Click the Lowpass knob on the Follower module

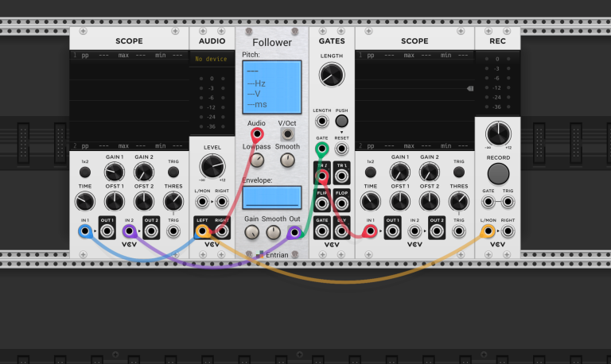coord(257,161)
